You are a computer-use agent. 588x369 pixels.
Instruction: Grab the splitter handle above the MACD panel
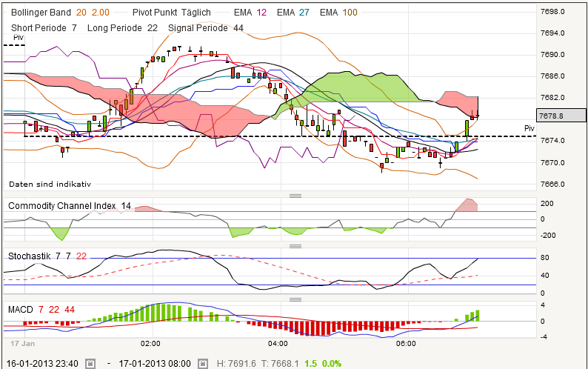click(295, 299)
